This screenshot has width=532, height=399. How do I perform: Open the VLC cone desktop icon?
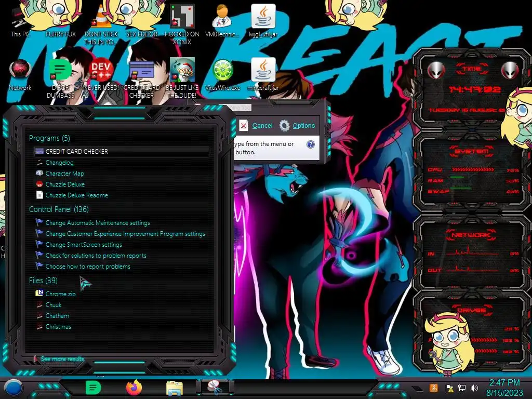click(101, 24)
